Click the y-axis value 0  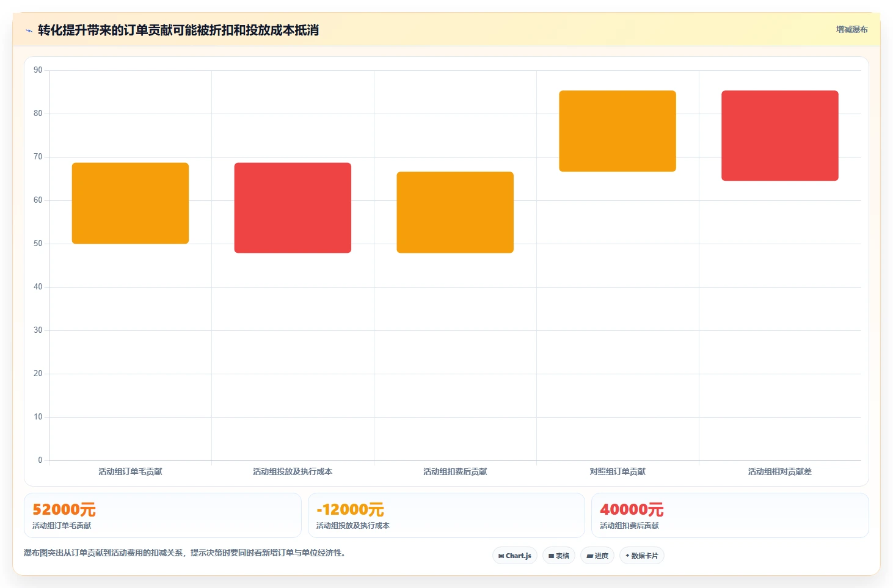[x=40, y=460]
